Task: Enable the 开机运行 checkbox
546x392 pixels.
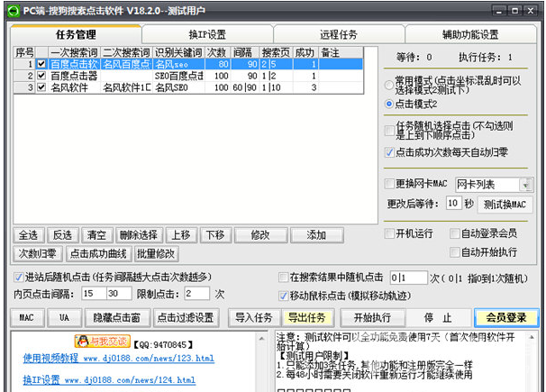Action: (x=389, y=233)
